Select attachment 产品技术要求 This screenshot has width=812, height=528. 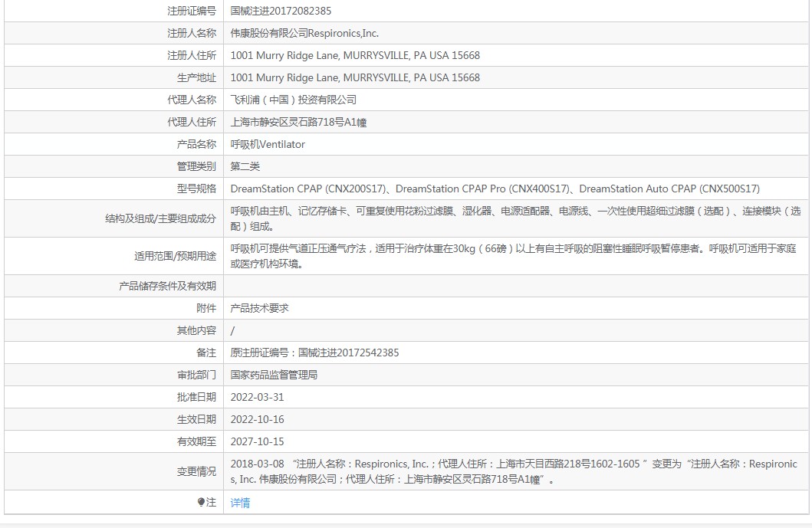[x=259, y=308]
